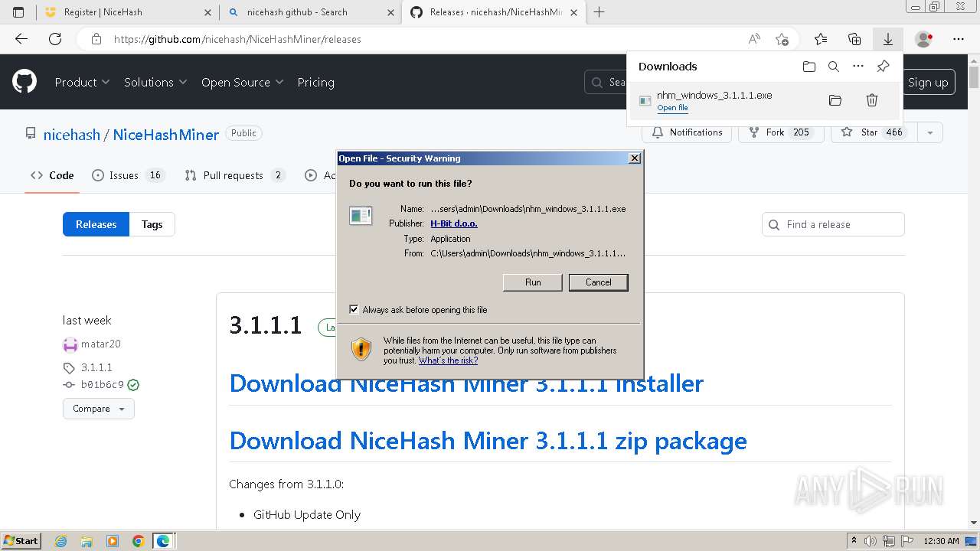Open a new browser tab
980x551 pixels.
tap(599, 12)
